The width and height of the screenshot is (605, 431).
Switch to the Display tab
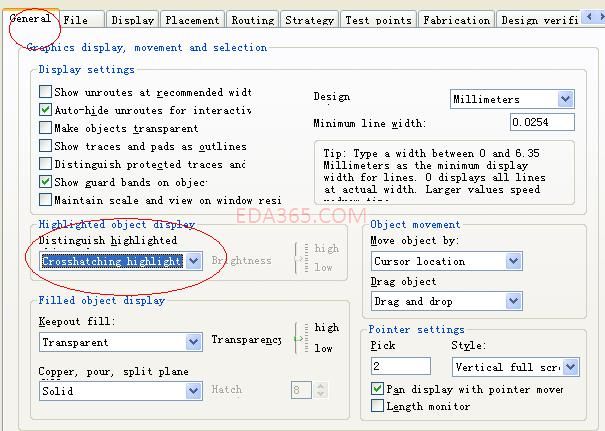(x=133, y=20)
